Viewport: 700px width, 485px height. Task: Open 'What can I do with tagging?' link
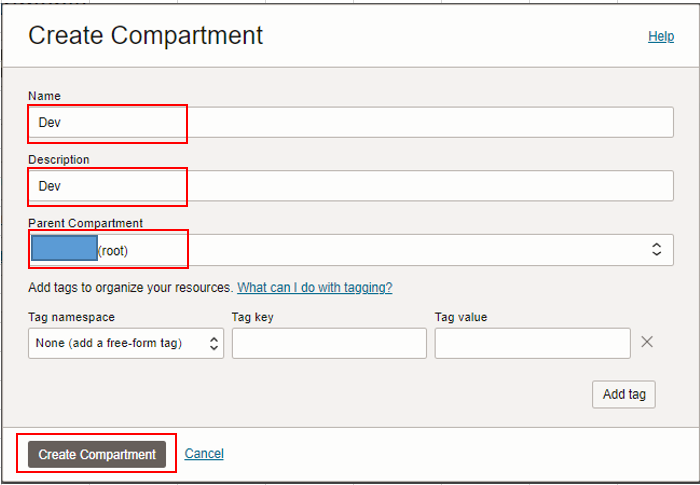point(315,287)
